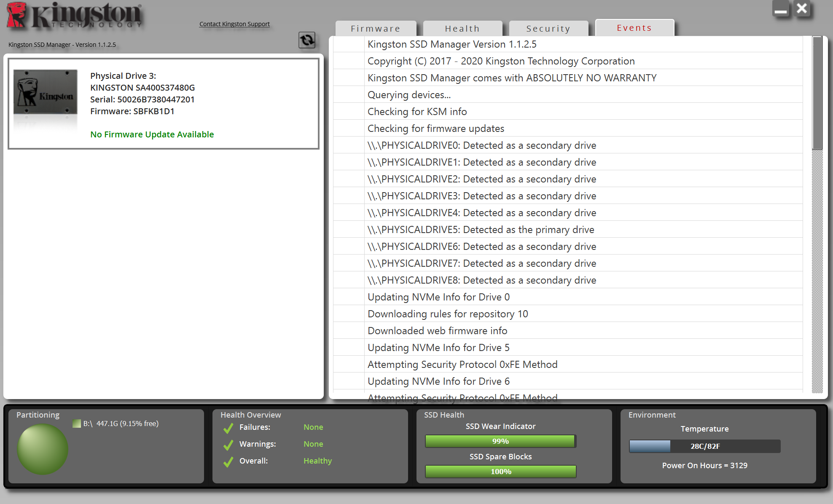Click the refresh drives icon
This screenshot has height=504, width=833.
307,40
